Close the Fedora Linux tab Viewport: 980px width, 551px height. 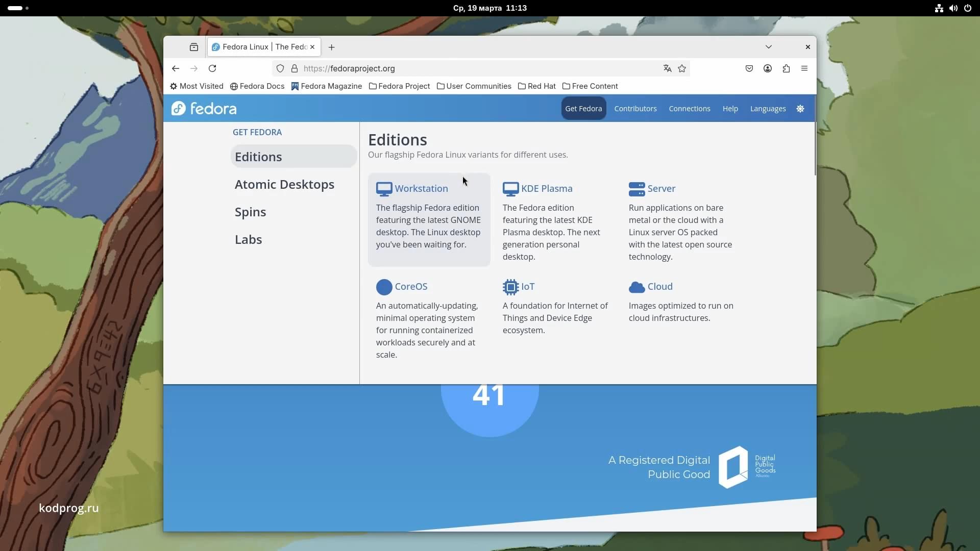click(312, 47)
